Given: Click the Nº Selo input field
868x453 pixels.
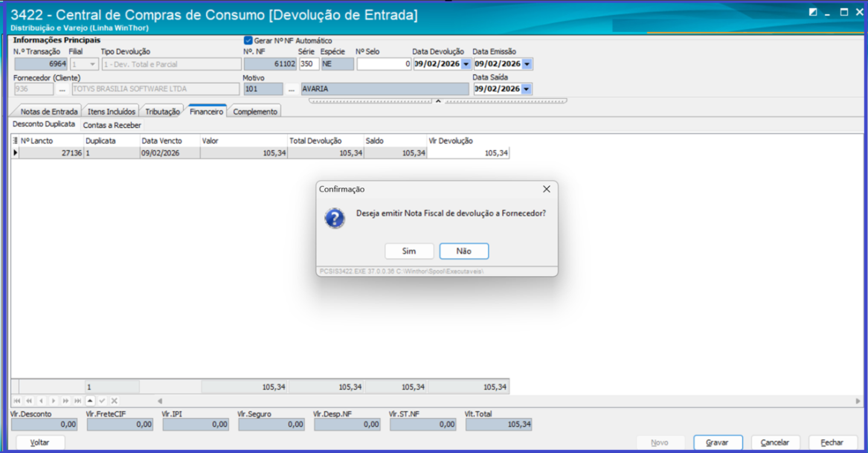Looking at the screenshot, I should [385, 64].
